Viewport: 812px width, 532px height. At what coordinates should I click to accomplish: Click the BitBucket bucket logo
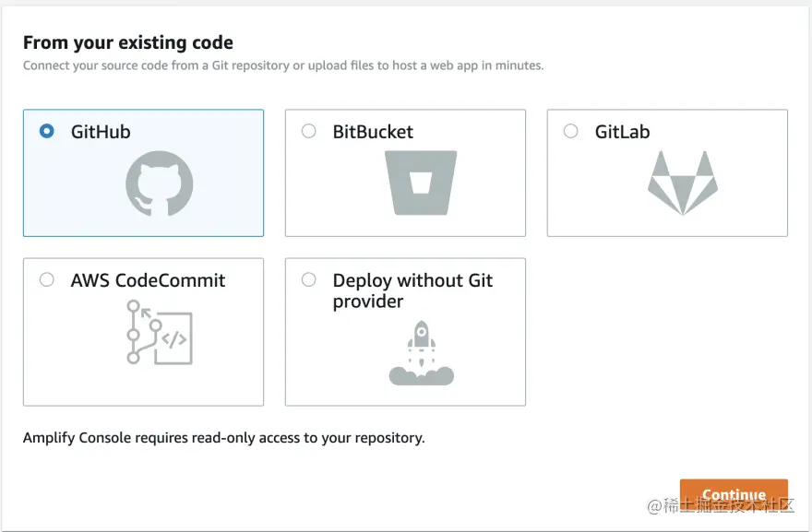coord(420,183)
